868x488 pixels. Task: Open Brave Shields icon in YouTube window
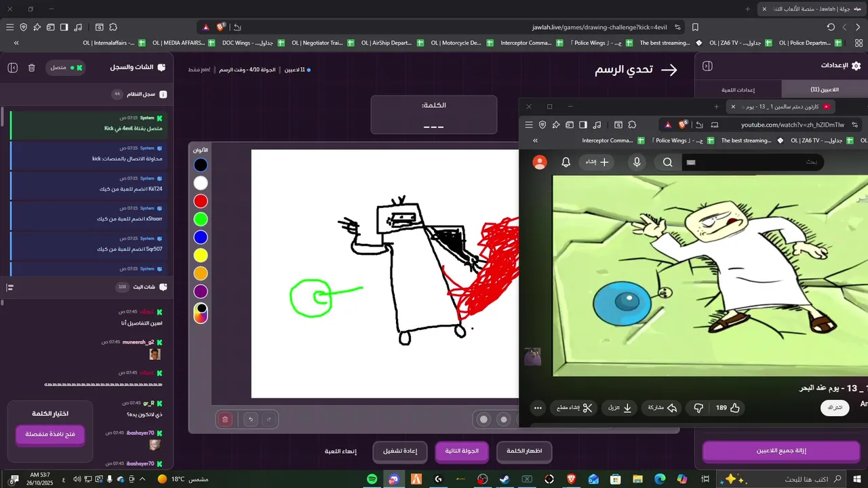684,125
